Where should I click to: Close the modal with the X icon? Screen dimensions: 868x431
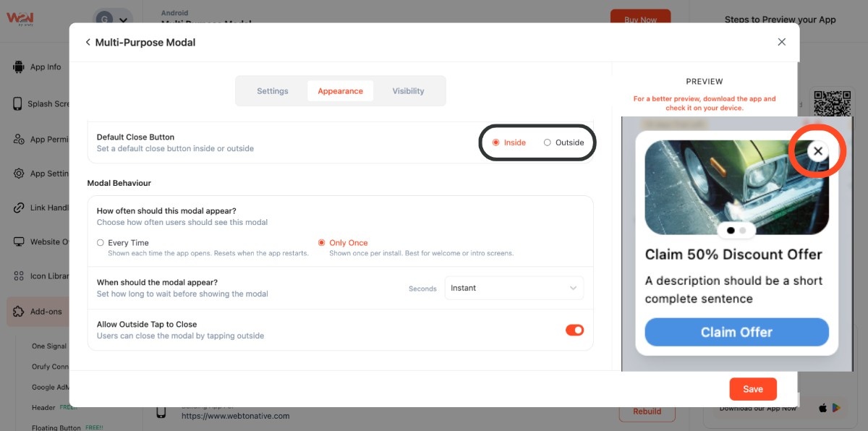point(781,43)
